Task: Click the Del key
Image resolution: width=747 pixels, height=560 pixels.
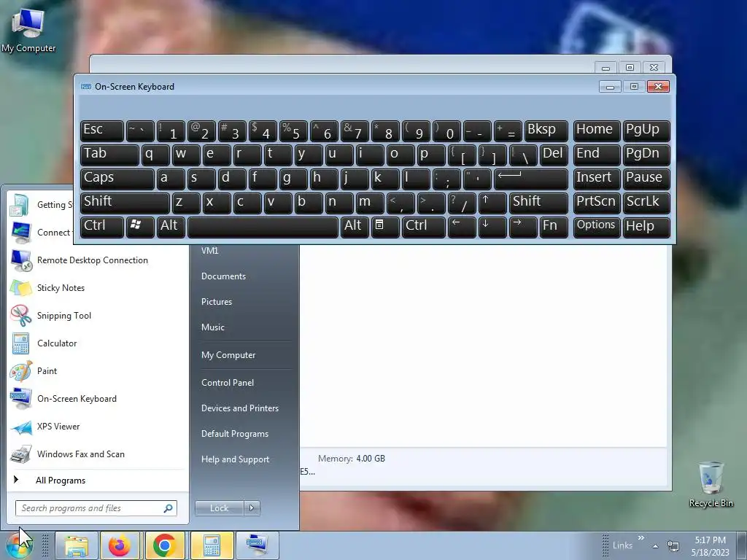Action: 554,155
